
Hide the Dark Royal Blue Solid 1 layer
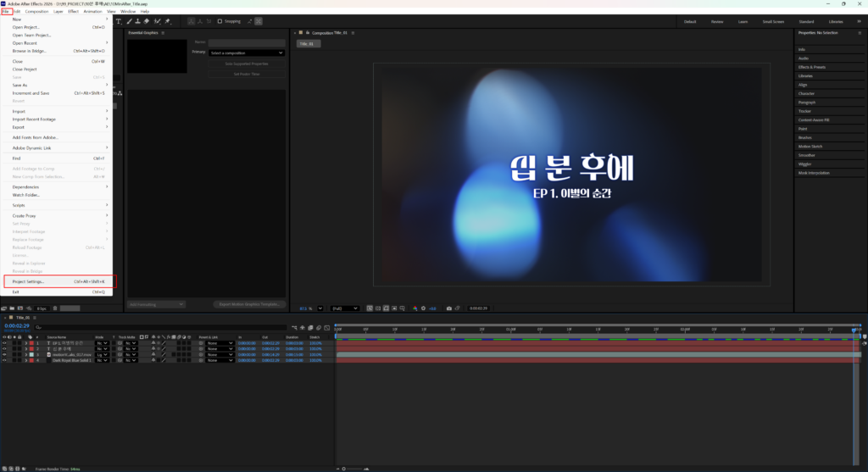click(4, 360)
